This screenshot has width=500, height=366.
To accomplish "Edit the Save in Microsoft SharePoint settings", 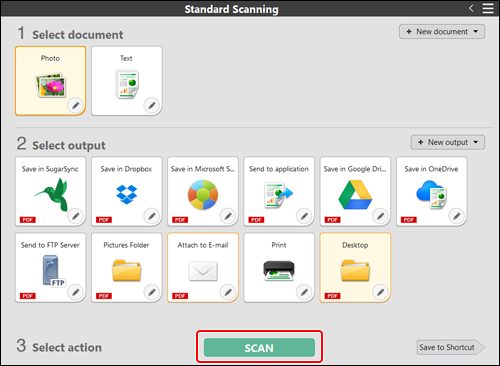I will pos(228,216).
